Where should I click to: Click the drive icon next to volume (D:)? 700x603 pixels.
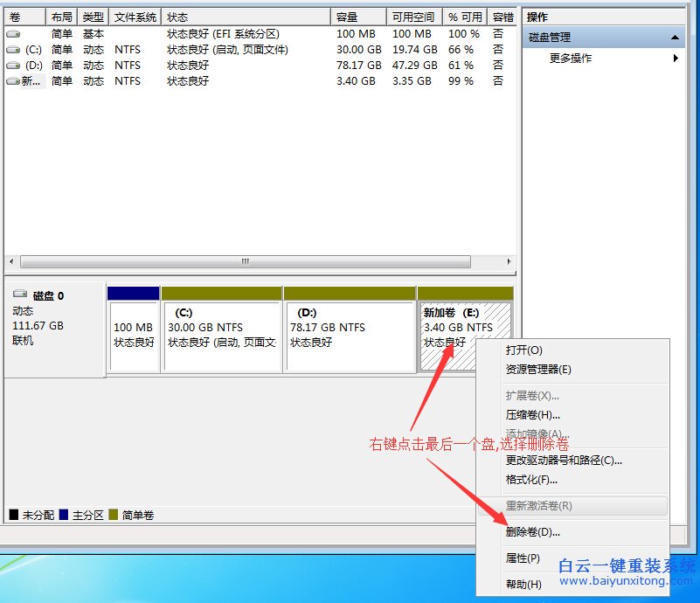12,66
